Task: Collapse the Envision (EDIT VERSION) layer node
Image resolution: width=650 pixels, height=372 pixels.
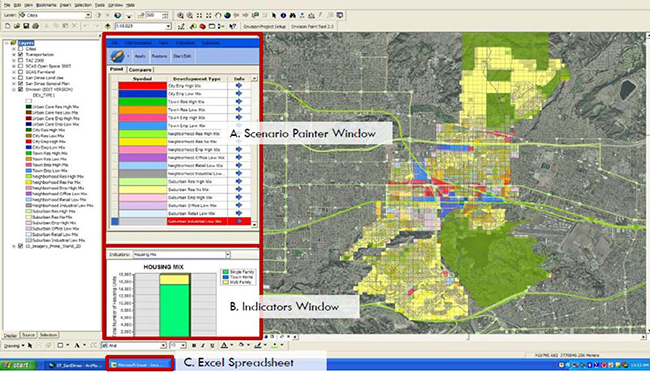Action: pos(14,90)
